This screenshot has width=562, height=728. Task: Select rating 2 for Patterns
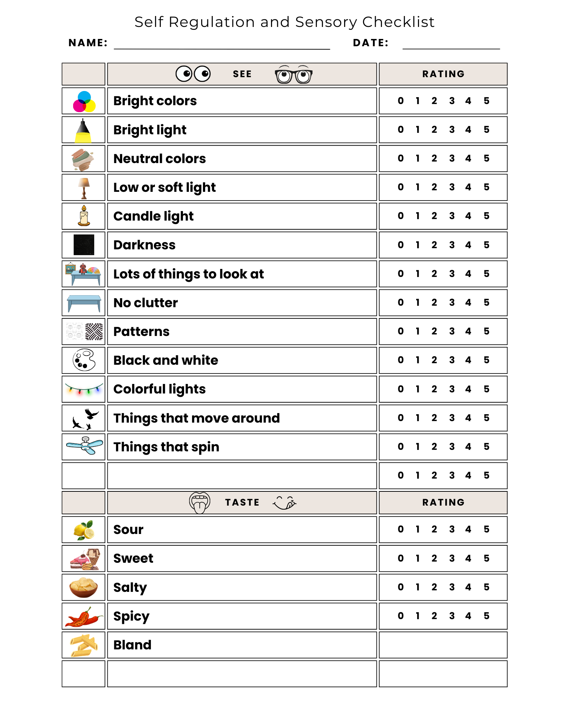[x=434, y=331]
